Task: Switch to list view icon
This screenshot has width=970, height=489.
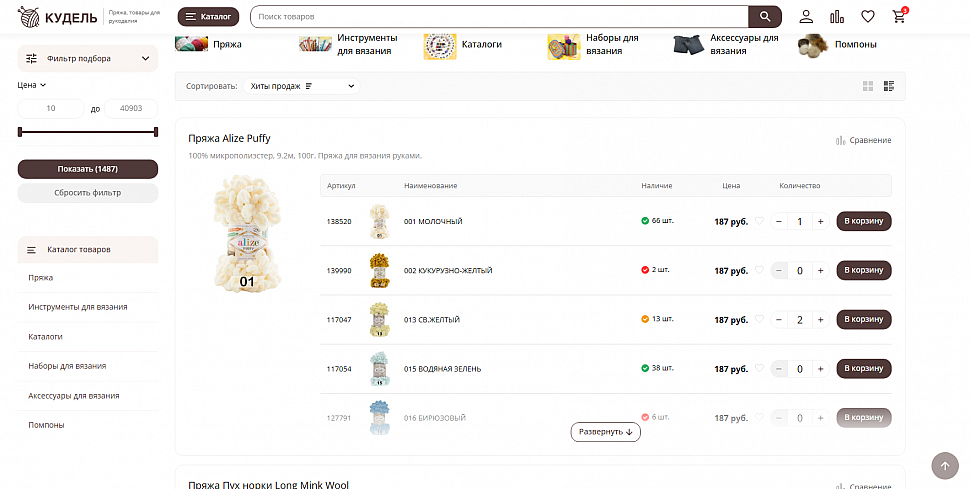Action: (x=889, y=86)
